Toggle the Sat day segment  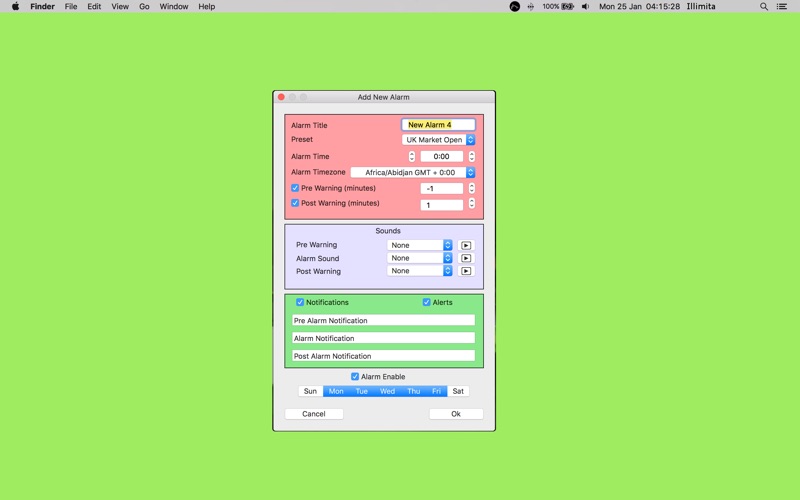coord(458,391)
